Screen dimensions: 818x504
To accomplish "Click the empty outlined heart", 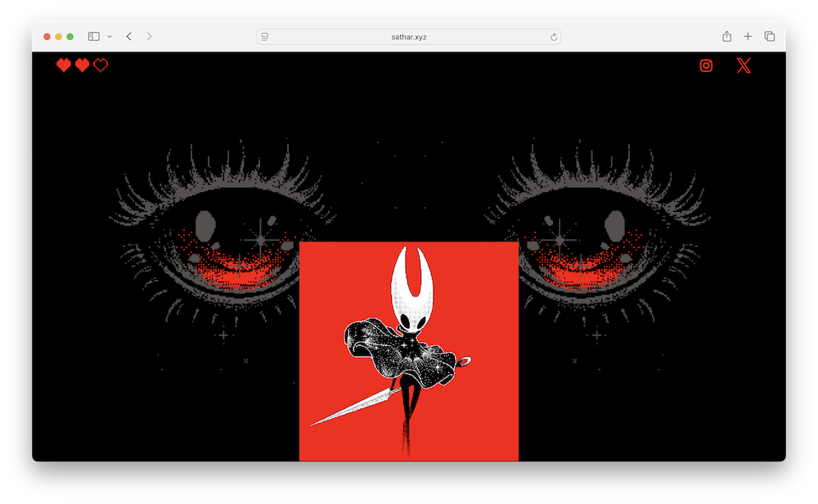I will click(101, 65).
